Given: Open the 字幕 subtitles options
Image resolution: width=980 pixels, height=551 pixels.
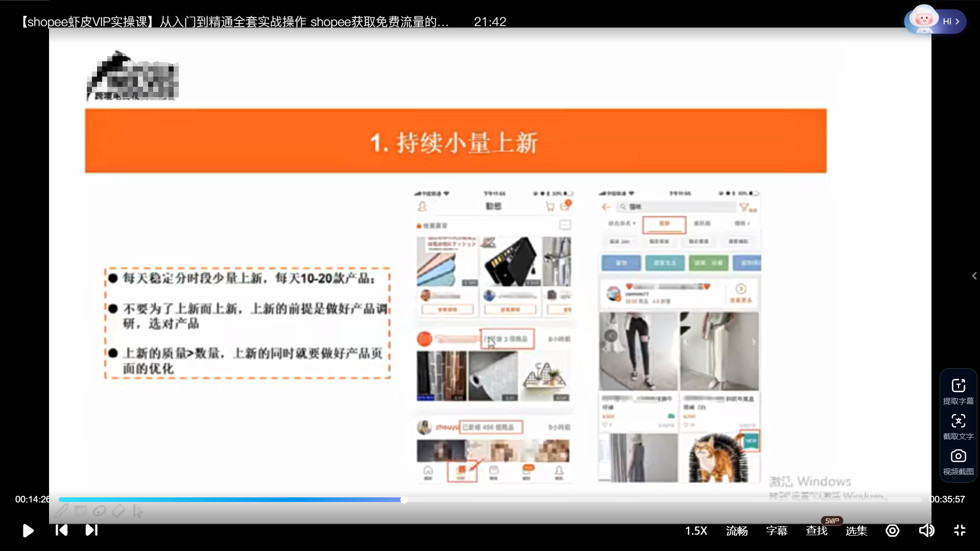Looking at the screenshot, I should pyautogui.click(x=776, y=531).
